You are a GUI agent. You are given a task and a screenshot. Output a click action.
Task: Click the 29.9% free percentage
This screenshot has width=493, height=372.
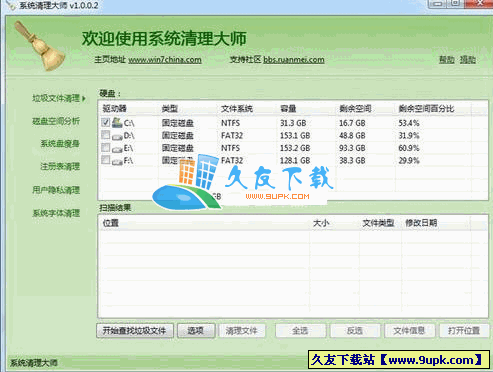coord(409,161)
